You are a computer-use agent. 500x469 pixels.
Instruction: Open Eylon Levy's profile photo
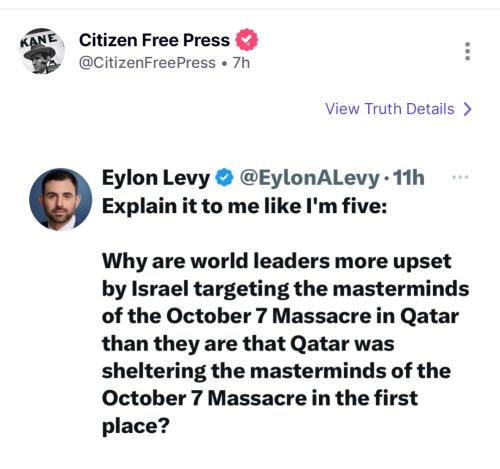[61, 199]
